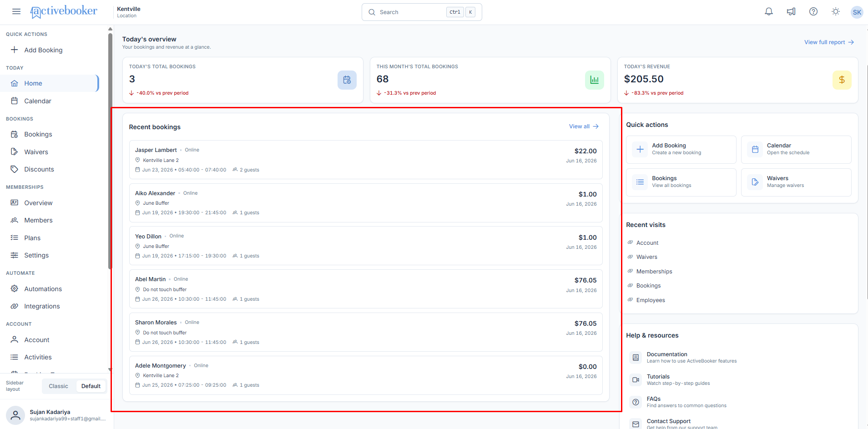The width and height of the screenshot is (868, 429).
Task: Toggle the light/dark theme sun icon
Action: 836,12
